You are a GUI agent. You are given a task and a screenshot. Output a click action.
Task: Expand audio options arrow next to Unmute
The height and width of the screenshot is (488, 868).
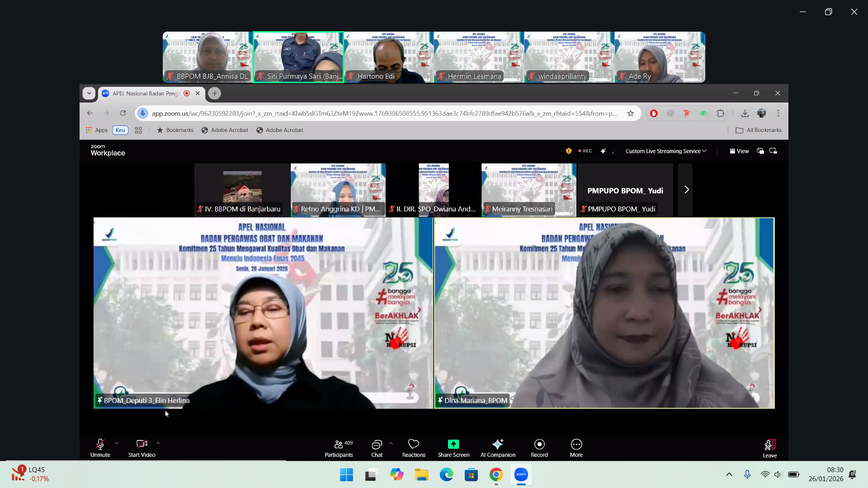coord(117,443)
